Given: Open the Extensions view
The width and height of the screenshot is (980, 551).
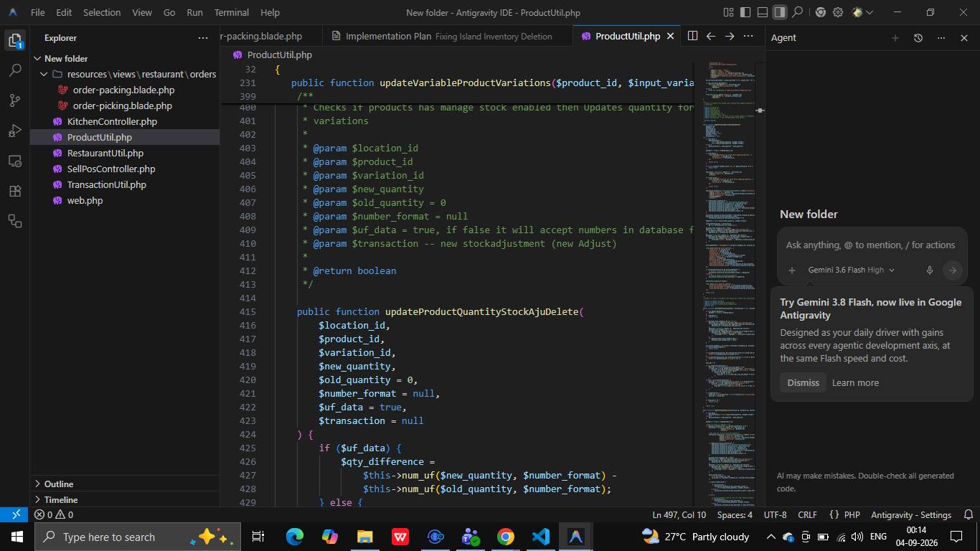Looking at the screenshot, I should (x=15, y=191).
